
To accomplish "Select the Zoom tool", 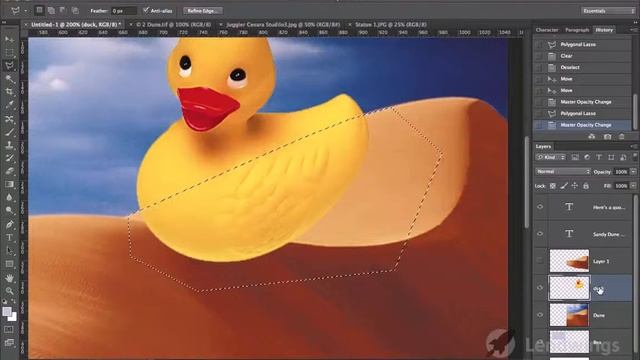I will click(9, 291).
